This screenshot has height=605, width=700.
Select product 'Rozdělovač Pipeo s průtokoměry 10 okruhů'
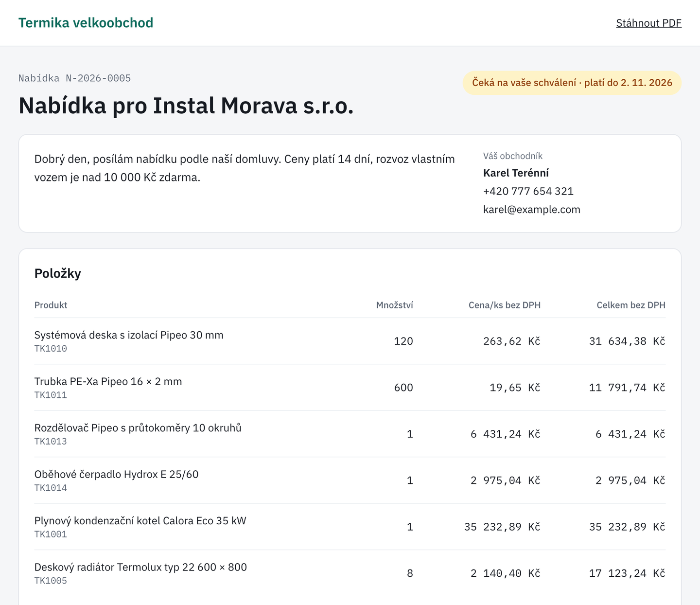click(x=138, y=428)
